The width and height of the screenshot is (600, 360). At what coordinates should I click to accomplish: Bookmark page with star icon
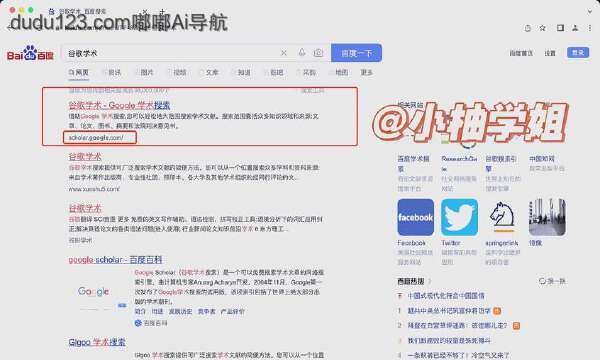543,28
